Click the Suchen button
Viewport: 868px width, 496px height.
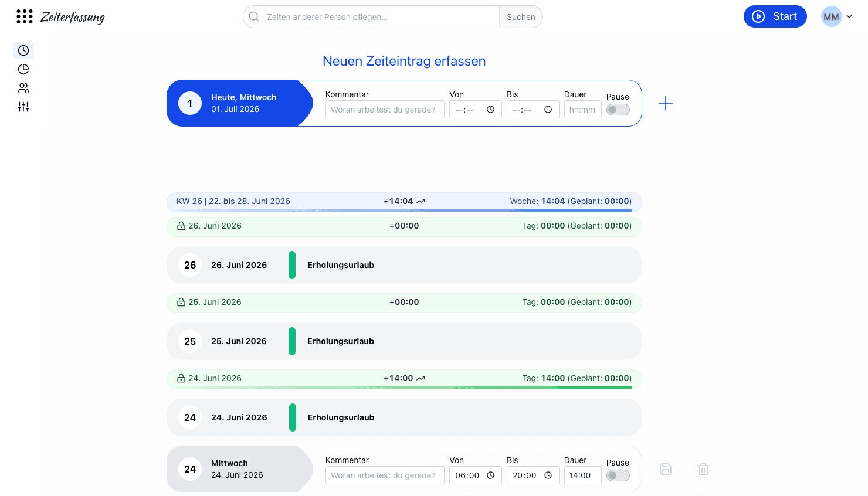tap(521, 17)
